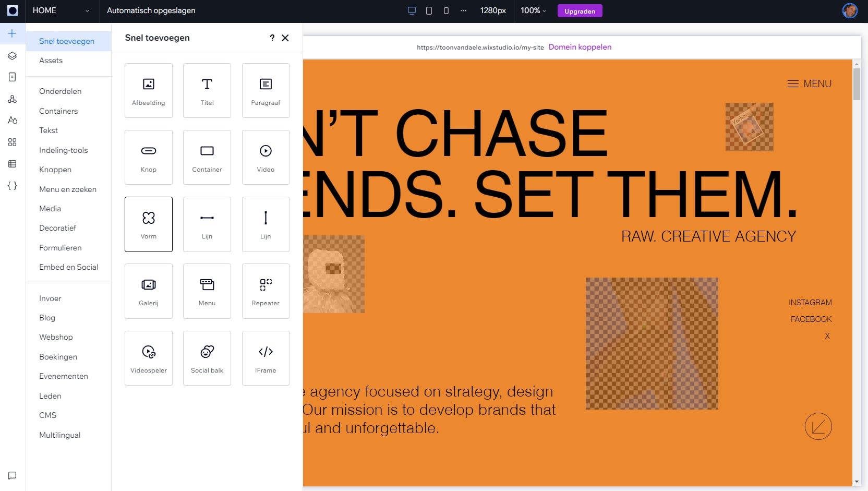This screenshot has width=868, height=491.
Task: Add a Galerij element
Action: pos(148,291)
